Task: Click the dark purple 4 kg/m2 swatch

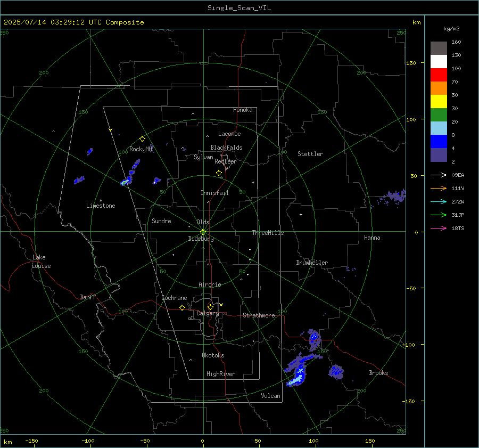Action: [x=439, y=154]
